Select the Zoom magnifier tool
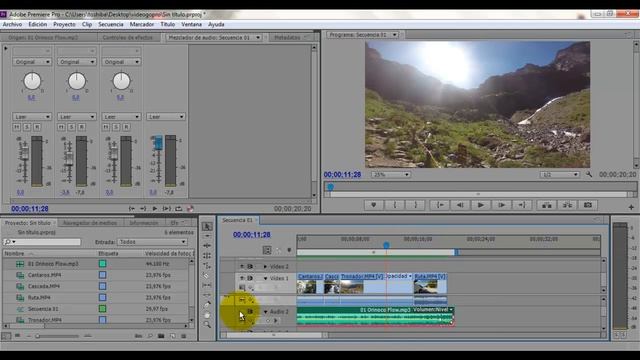640x360 pixels. point(207,325)
